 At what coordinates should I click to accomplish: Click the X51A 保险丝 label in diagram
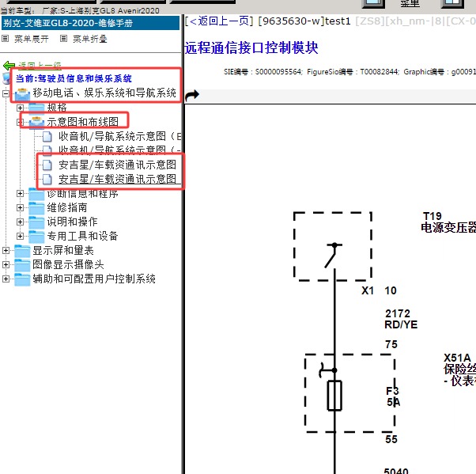[x=459, y=370]
